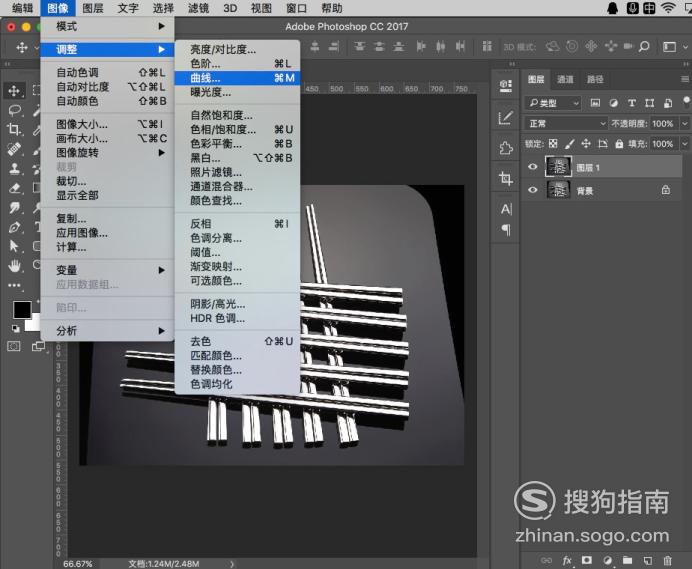
Task: Expand the 图像旋转 submenu
Action: point(107,153)
